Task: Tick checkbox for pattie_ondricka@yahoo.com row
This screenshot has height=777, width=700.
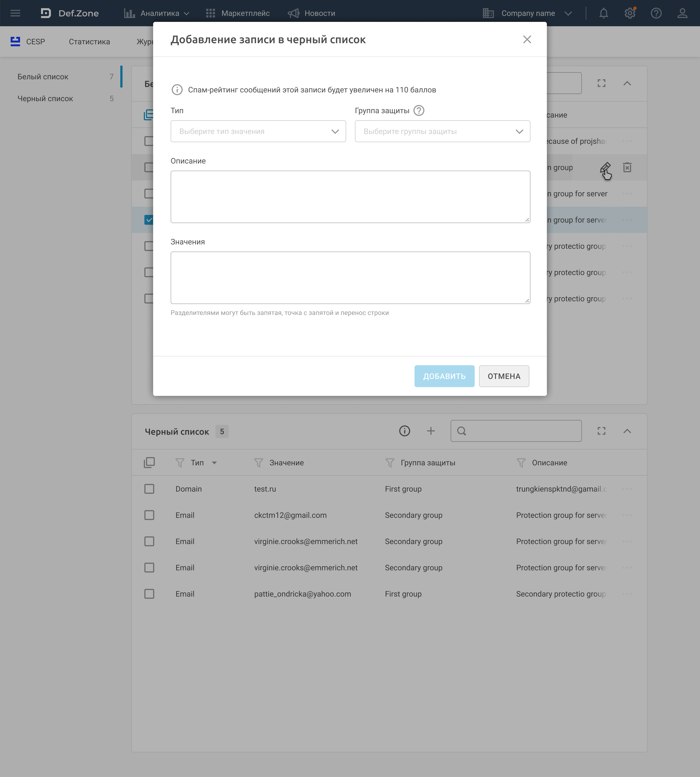Action: [x=149, y=594]
